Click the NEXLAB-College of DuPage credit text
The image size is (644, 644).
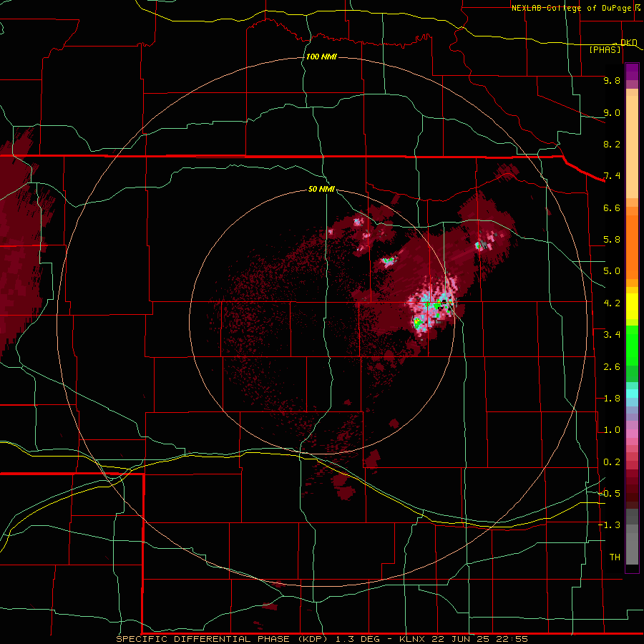coord(572,8)
